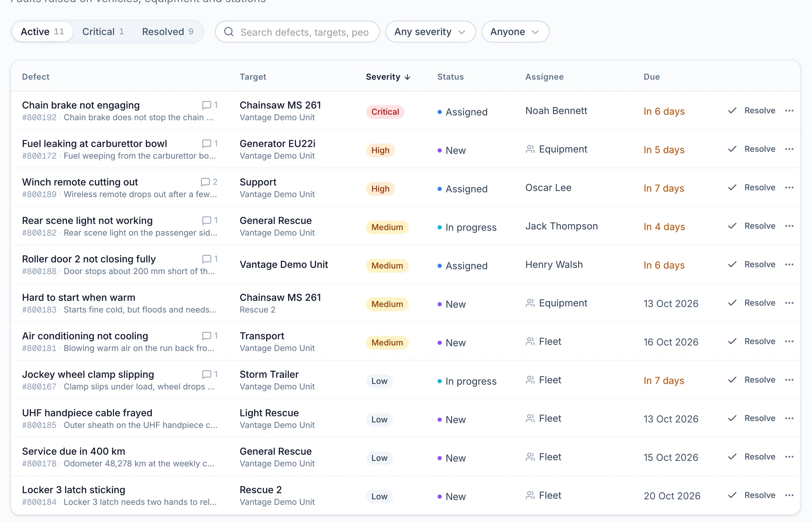Sort by the Due column header
Screen dimensions: 812x522
(652, 77)
